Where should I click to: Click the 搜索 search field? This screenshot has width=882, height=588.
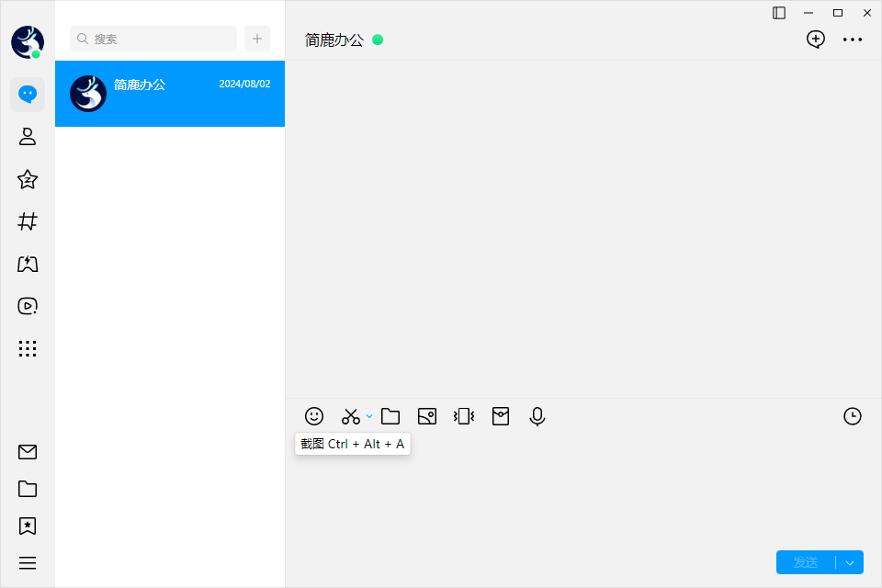point(153,39)
